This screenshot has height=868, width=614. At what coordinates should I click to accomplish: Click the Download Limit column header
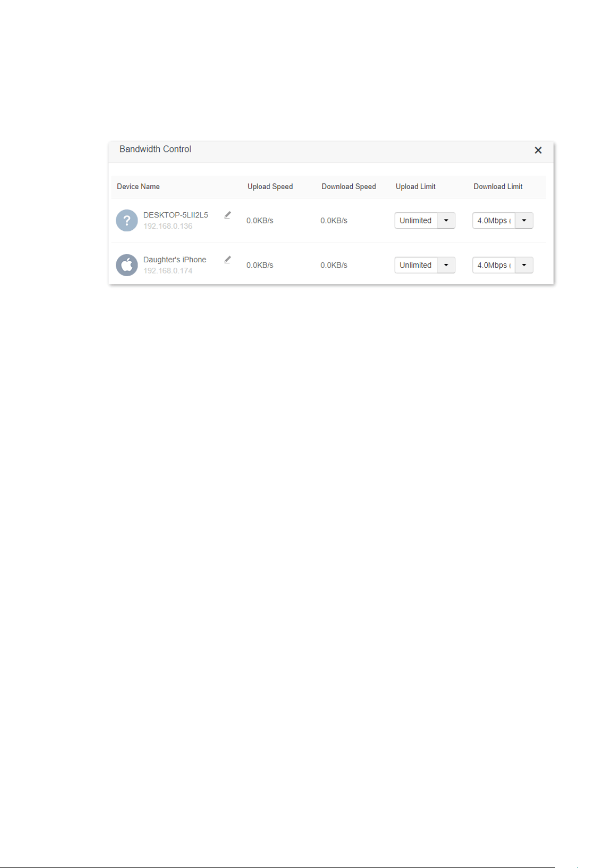pyautogui.click(x=498, y=186)
